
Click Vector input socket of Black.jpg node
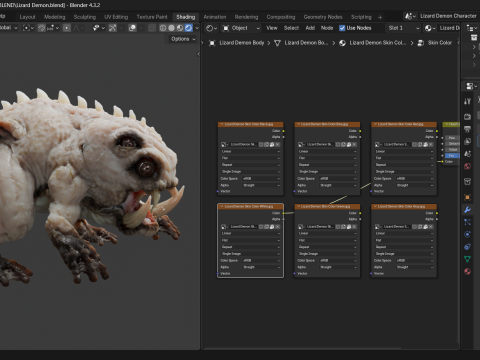tap(218, 191)
